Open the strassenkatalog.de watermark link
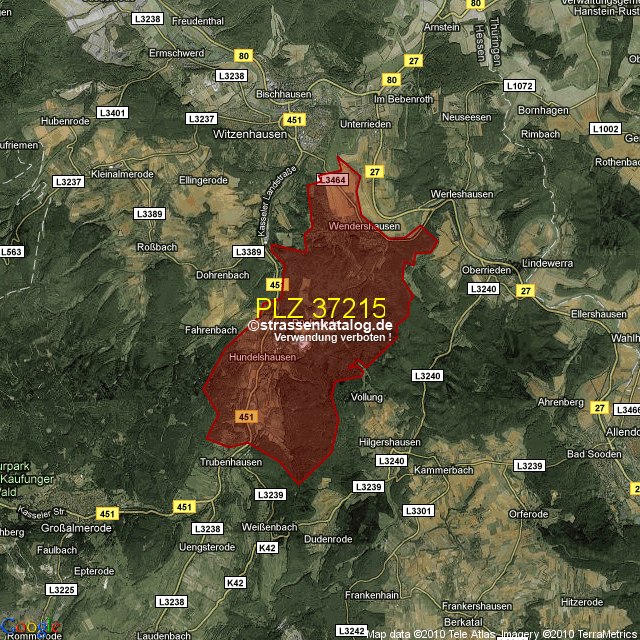The height and width of the screenshot is (640, 640). pyautogui.click(x=321, y=325)
